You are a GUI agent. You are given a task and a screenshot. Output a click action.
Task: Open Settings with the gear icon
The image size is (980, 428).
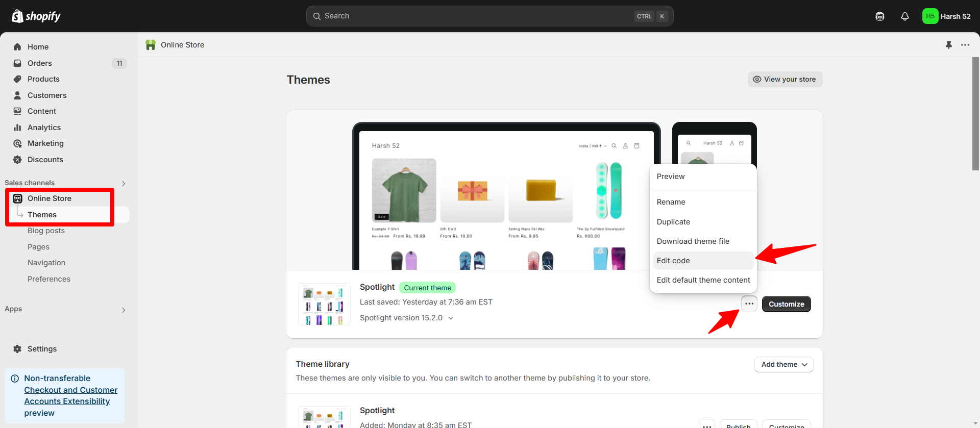coord(17,349)
